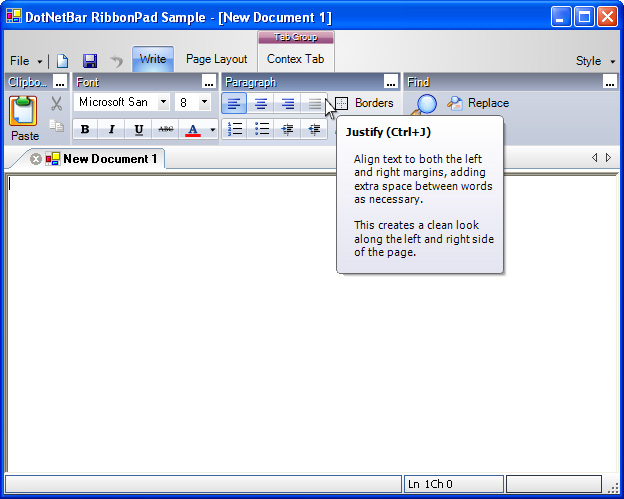This screenshot has height=499, width=624.
Task: Toggle Italic formatting
Action: [111, 129]
